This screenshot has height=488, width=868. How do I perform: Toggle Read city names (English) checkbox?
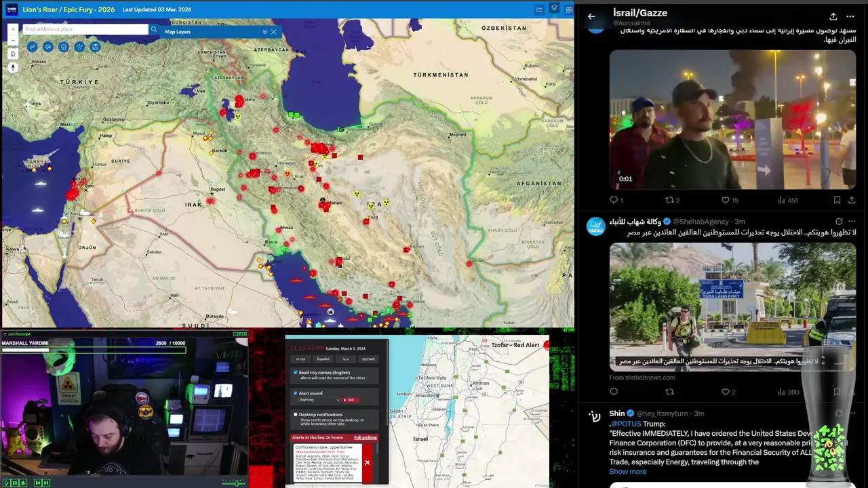[296, 372]
